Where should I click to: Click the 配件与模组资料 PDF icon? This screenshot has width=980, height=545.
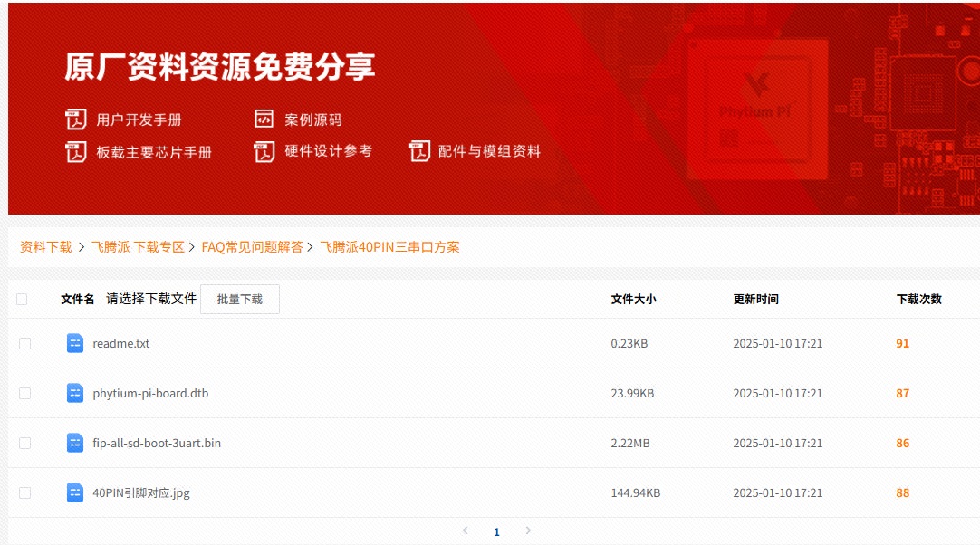pos(419,150)
